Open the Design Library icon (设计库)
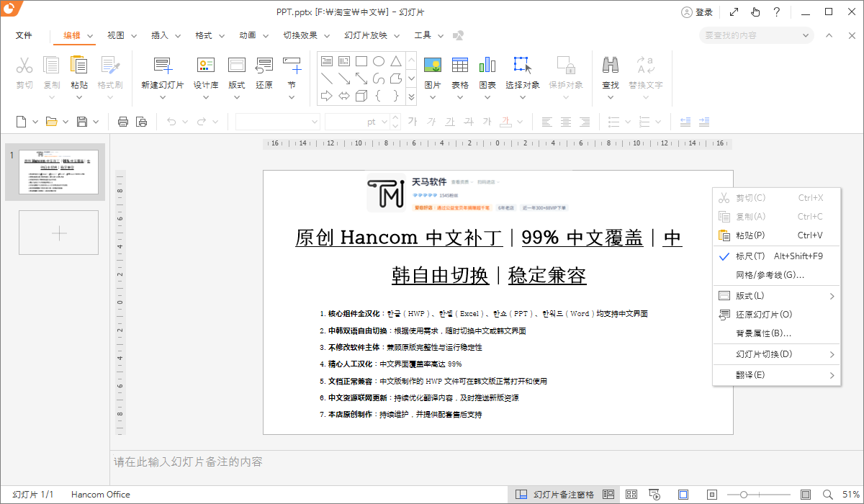The height and width of the screenshot is (504, 864). pyautogui.click(x=206, y=72)
